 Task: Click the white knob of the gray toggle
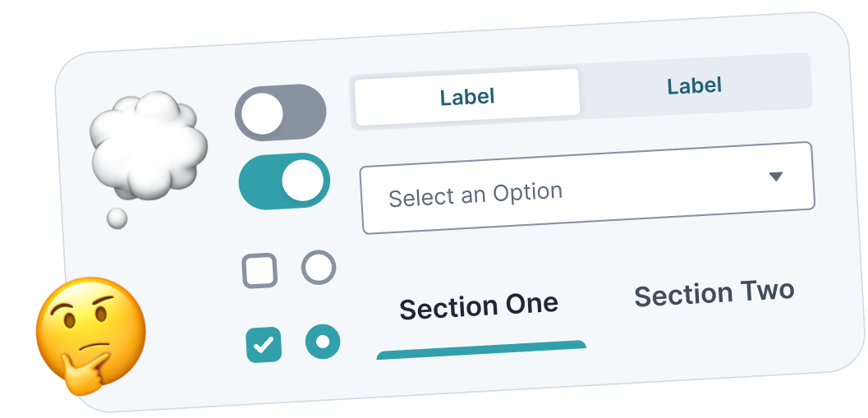(263, 114)
